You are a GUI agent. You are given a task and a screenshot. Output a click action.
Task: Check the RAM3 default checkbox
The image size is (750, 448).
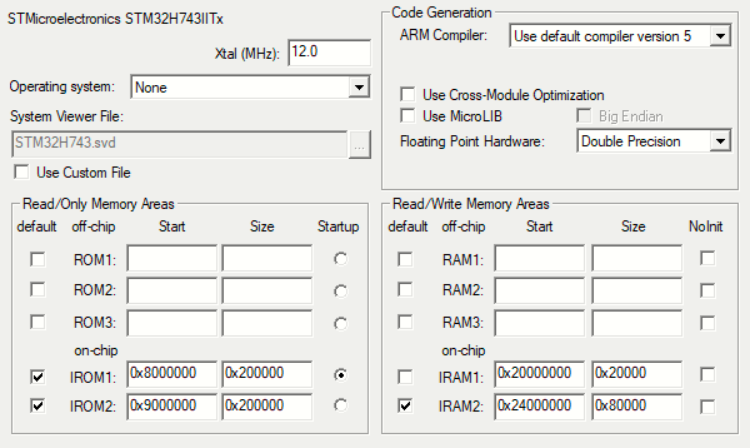click(405, 322)
